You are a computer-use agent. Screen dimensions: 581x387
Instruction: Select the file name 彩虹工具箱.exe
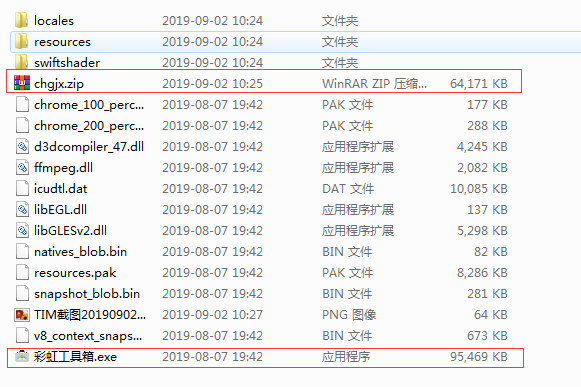(75, 357)
